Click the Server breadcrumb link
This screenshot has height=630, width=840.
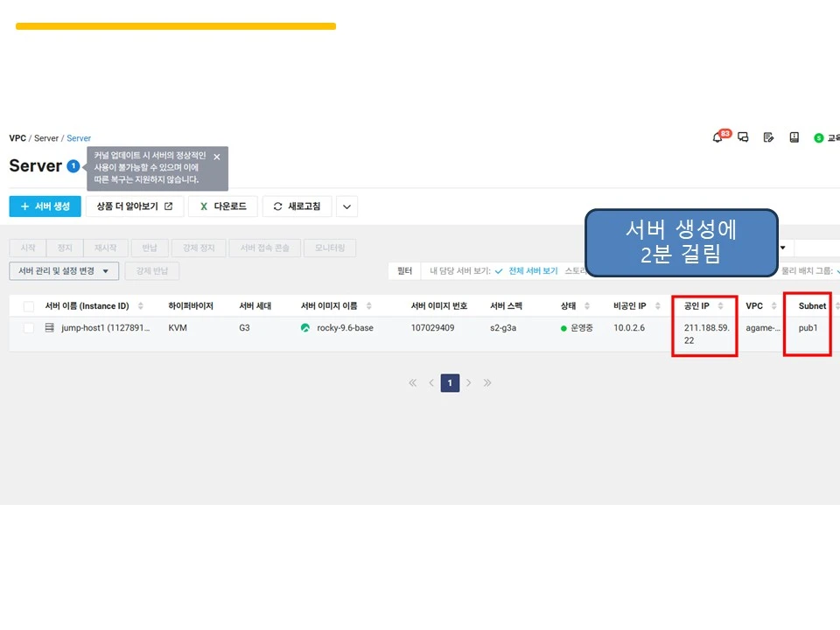click(79, 138)
